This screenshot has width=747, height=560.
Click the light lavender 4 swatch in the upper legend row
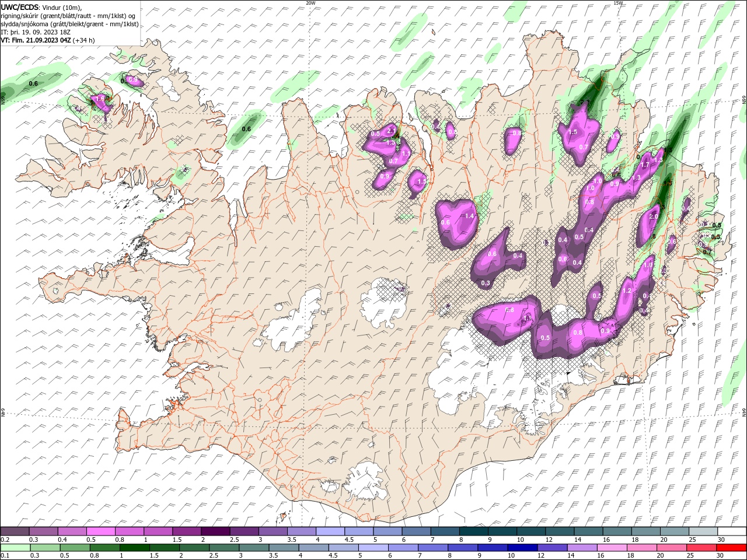(x=330, y=531)
